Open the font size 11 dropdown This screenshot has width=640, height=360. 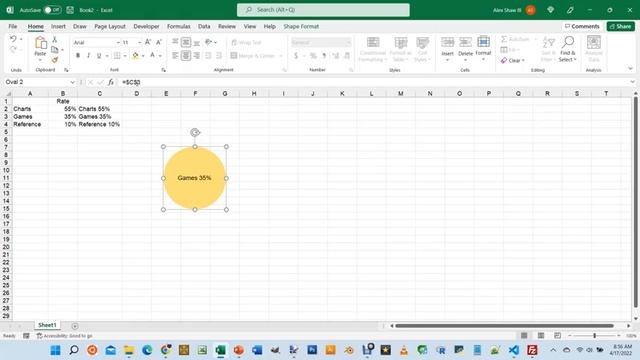coord(140,42)
